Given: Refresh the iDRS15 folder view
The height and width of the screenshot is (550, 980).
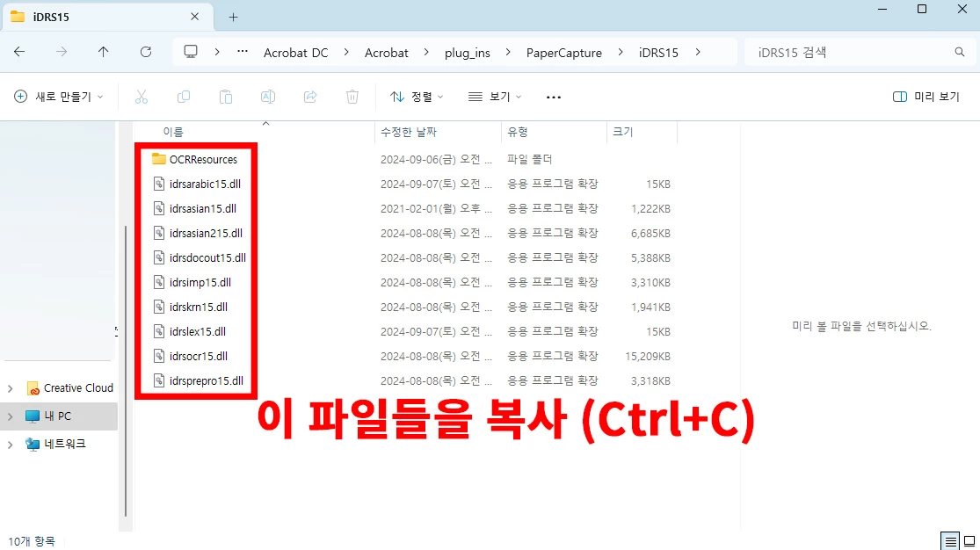Looking at the screenshot, I should tap(146, 52).
